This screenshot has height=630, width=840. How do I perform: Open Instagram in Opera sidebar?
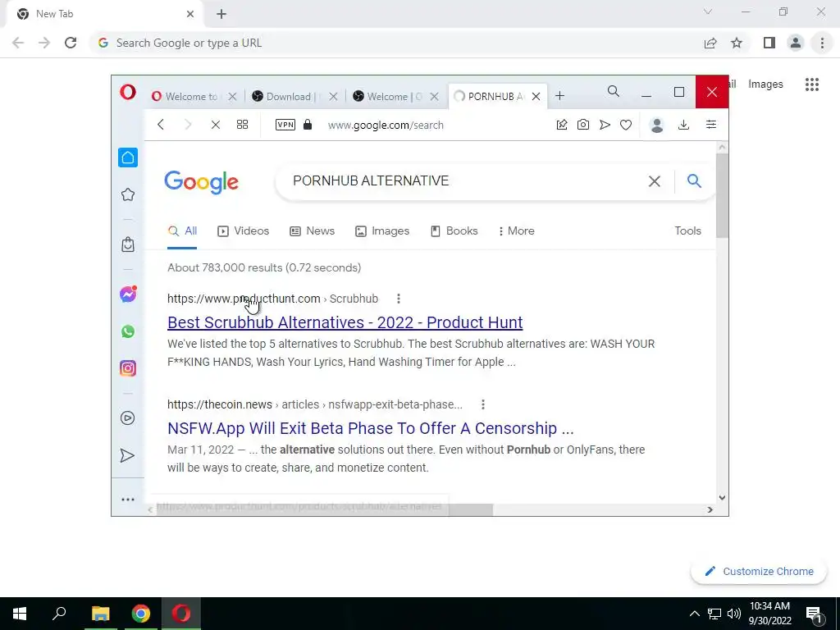pos(127,368)
